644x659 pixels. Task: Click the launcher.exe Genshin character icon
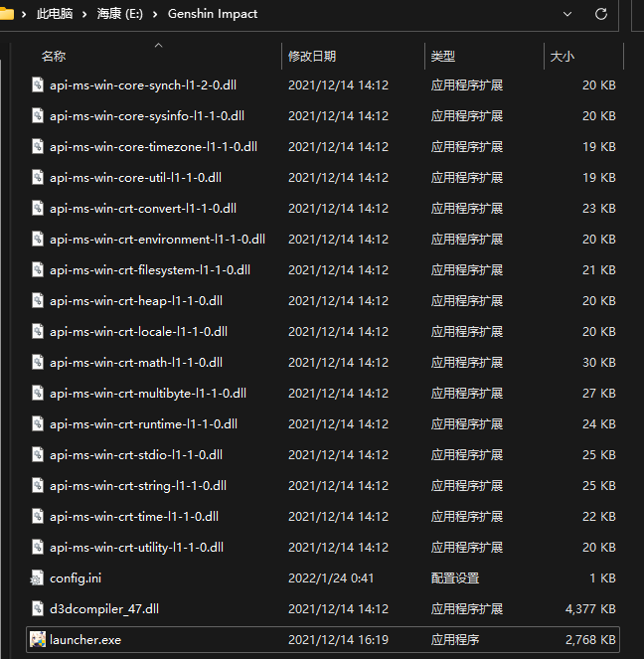(38, 640)
